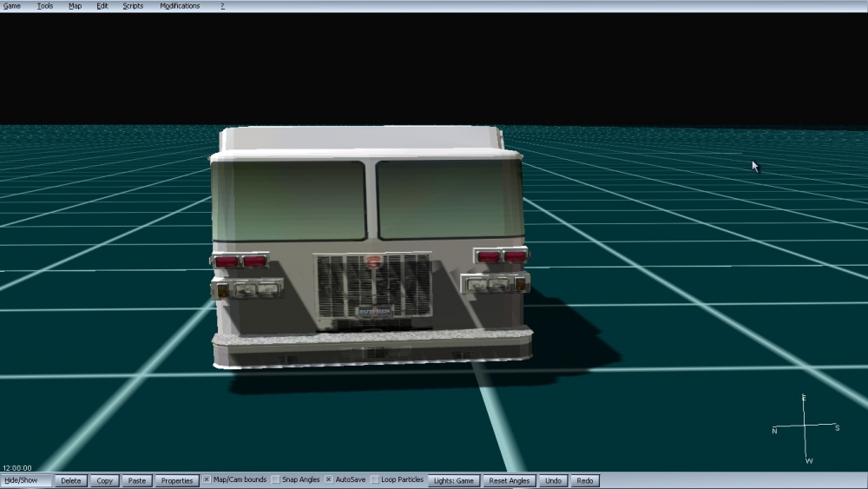Viewport: 868px width, 489px height.
Task: Open the Tools menu
Action: (x=45, y=6)
